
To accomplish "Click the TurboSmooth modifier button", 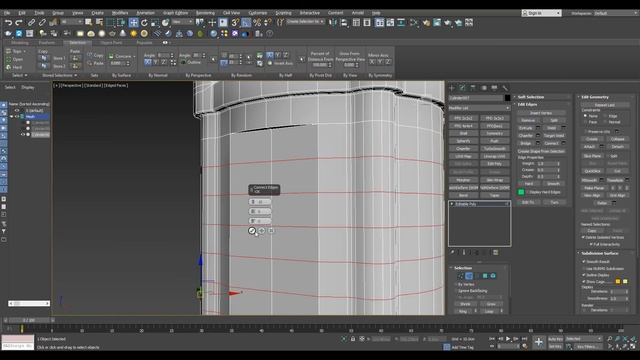I will pos(495,149).
